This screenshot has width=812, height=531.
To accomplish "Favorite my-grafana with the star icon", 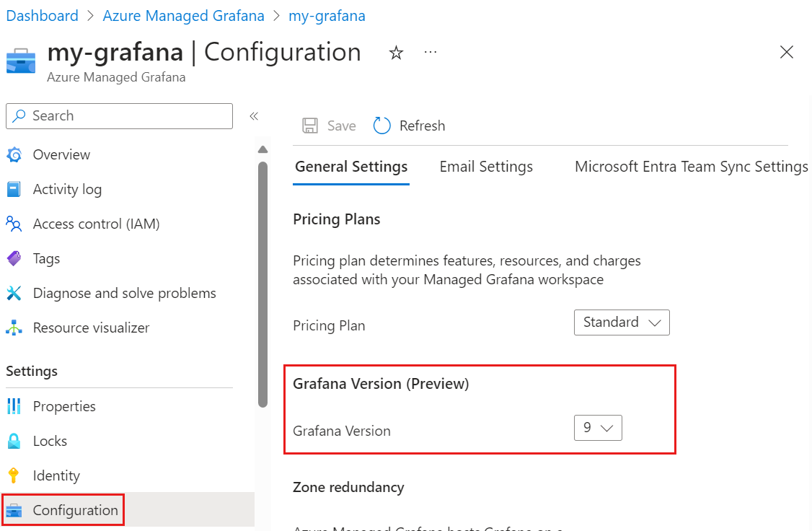I will click(396, 53).
